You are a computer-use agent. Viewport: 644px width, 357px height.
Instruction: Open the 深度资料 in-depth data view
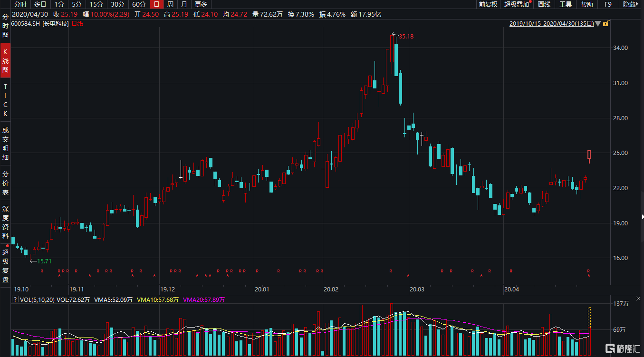pyautogui.click(x=6, y=222)
